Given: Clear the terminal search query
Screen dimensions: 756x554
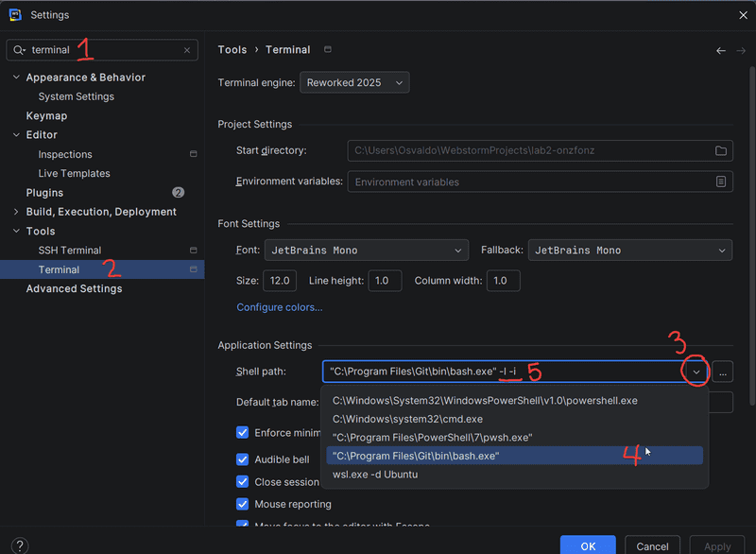Looking at the screenshot, I should pos(186,50).
